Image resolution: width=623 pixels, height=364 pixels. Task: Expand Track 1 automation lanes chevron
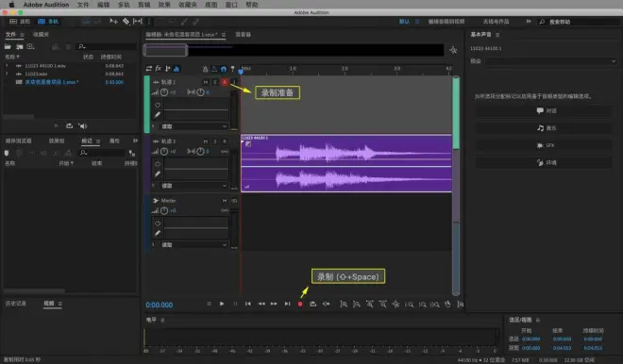(x=153, y=126)
